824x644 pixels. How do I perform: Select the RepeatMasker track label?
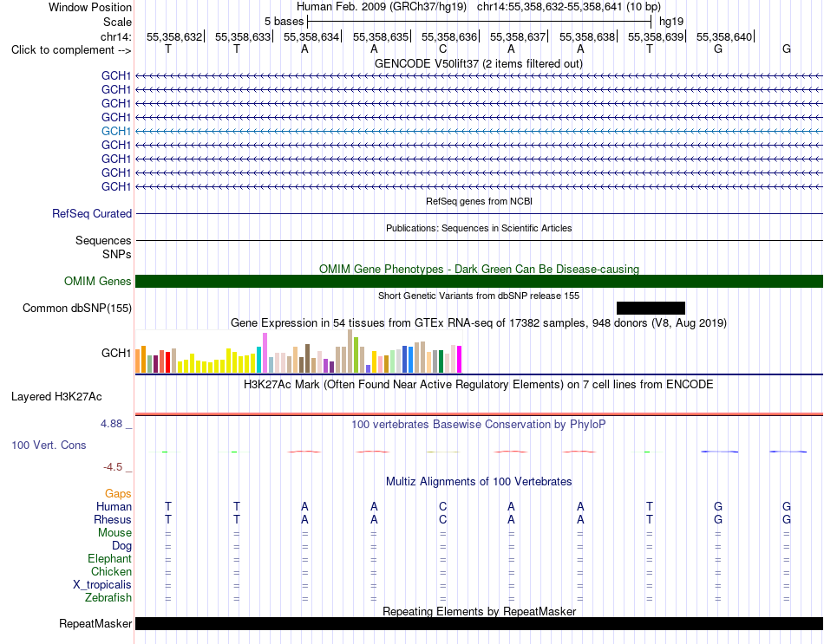point(95,623)
